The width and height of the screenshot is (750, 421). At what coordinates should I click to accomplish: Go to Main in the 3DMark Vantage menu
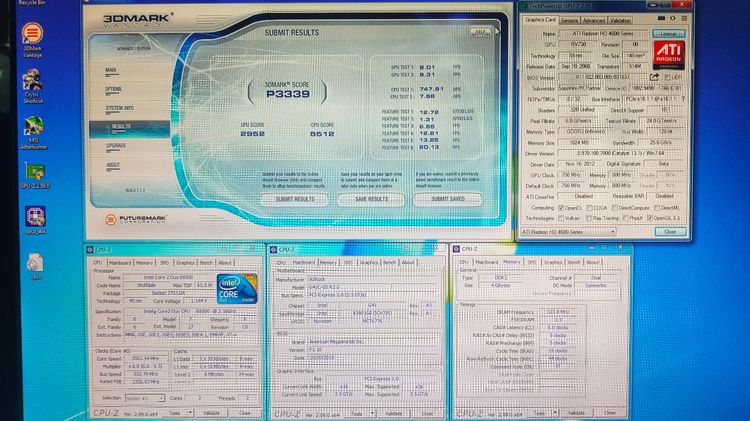pyautogui.click(x=110, y=70)
